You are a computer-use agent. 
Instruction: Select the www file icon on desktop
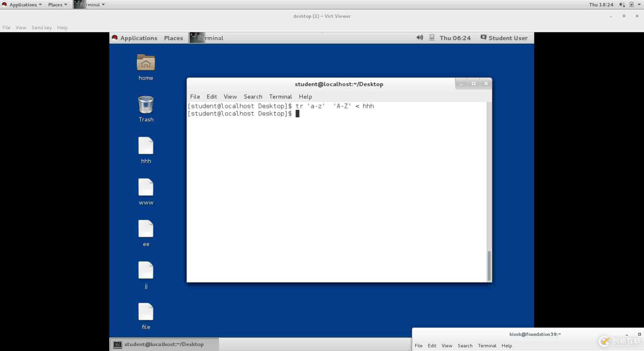pyautogui.click(x=146, y=188)
